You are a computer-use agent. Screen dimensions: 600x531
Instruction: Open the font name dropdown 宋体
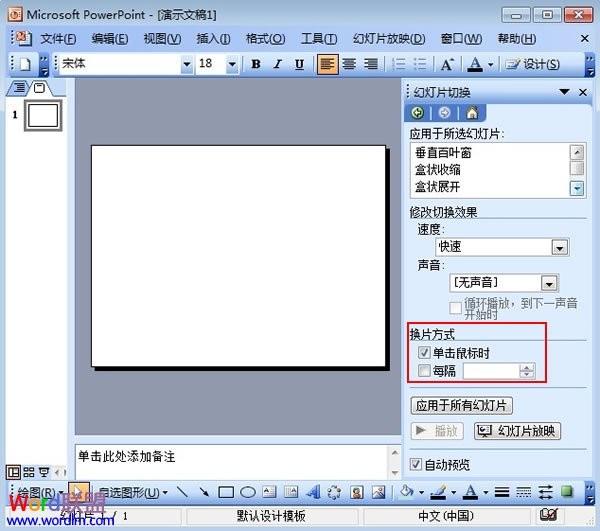click(187, 64)
